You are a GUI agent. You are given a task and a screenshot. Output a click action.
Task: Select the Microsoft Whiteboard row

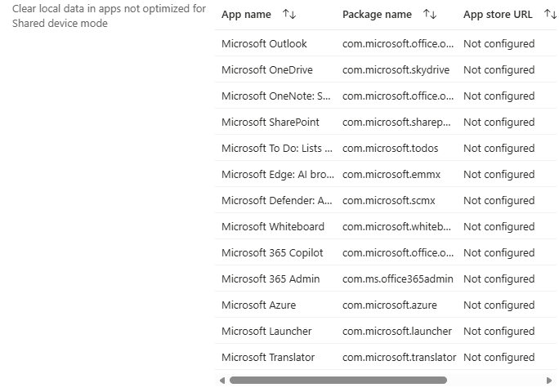pos(272,227)
